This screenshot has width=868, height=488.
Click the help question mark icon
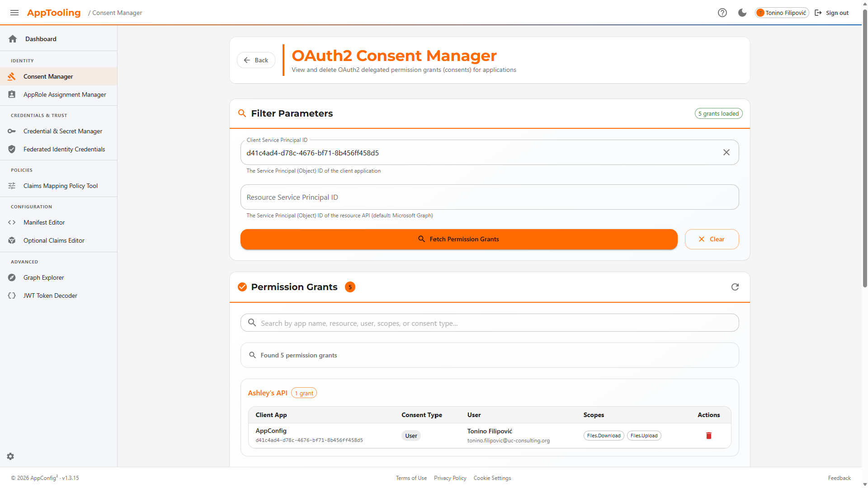[722, 13]
